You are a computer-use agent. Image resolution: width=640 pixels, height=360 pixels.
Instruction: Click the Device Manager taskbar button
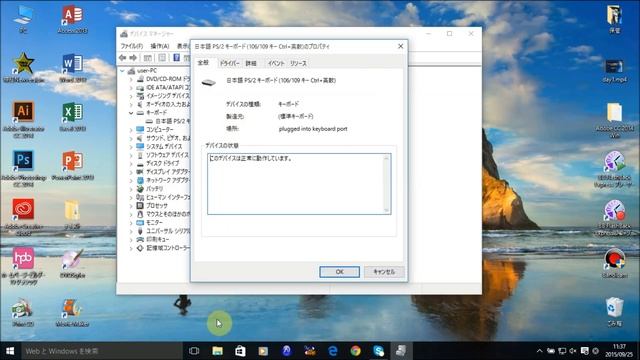401,351
